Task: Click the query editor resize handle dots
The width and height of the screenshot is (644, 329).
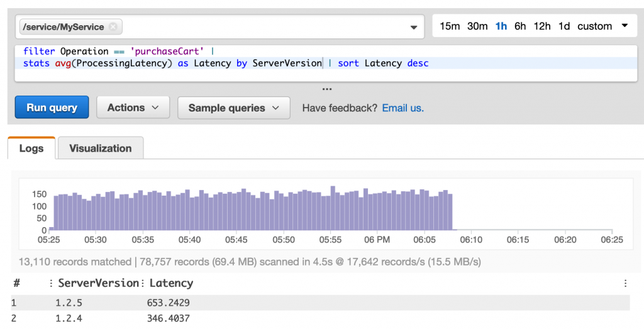Action: tap(326, 88)
